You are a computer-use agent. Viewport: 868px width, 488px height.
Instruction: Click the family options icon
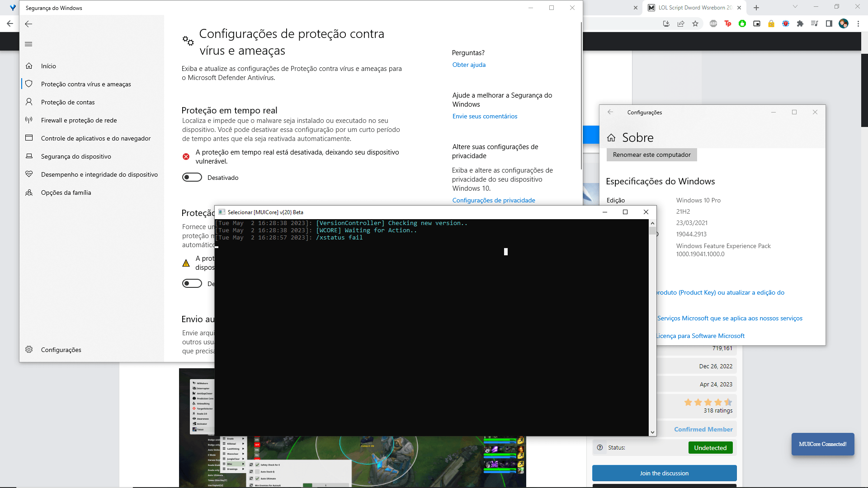point(29,192)
